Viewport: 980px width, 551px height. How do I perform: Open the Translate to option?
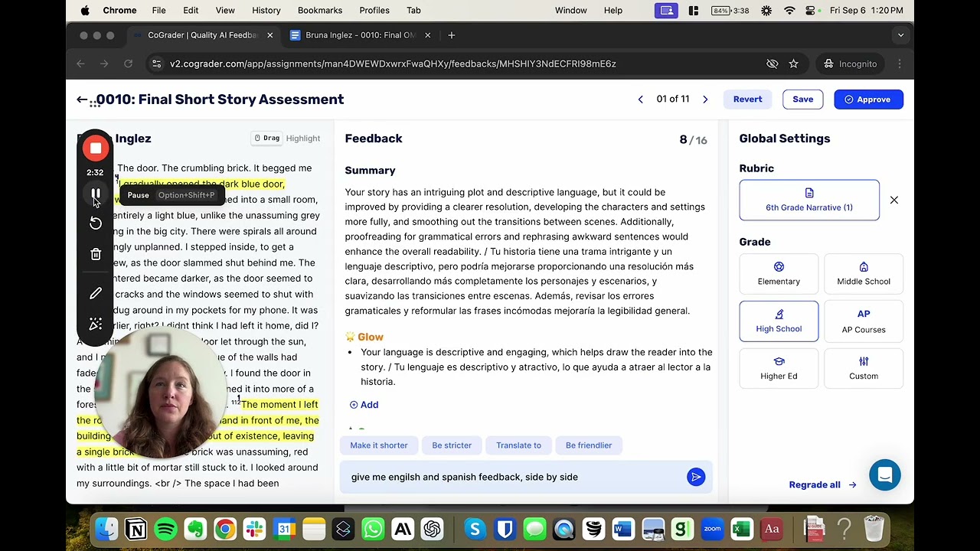[518, 445]
